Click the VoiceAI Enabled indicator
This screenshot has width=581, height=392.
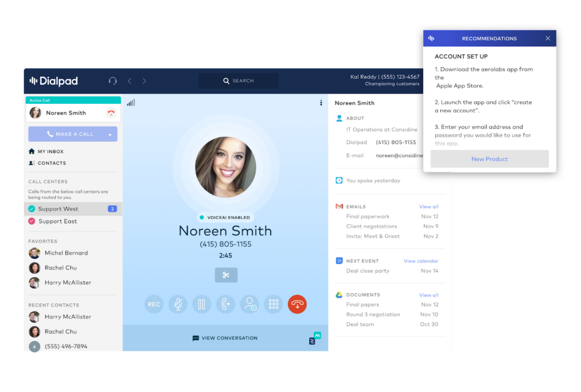pyautogui.click(x=225, y=217)
